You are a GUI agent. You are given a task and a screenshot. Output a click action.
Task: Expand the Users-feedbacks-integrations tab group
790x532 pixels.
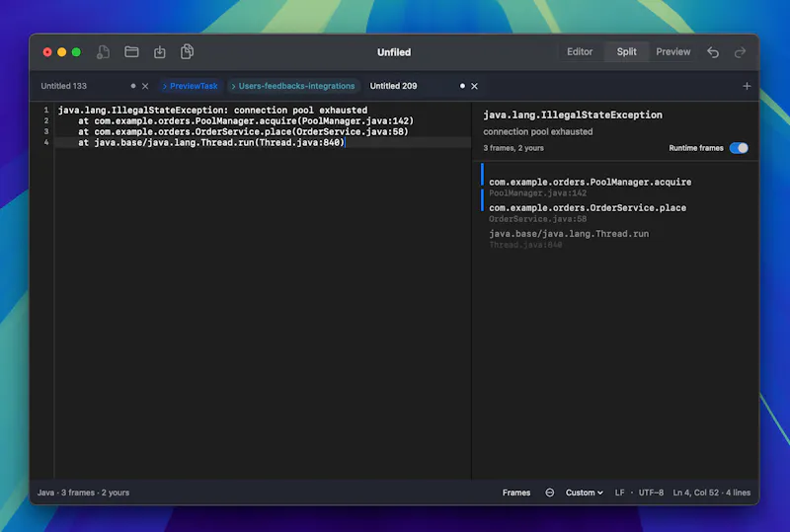(x=293, y=86)
